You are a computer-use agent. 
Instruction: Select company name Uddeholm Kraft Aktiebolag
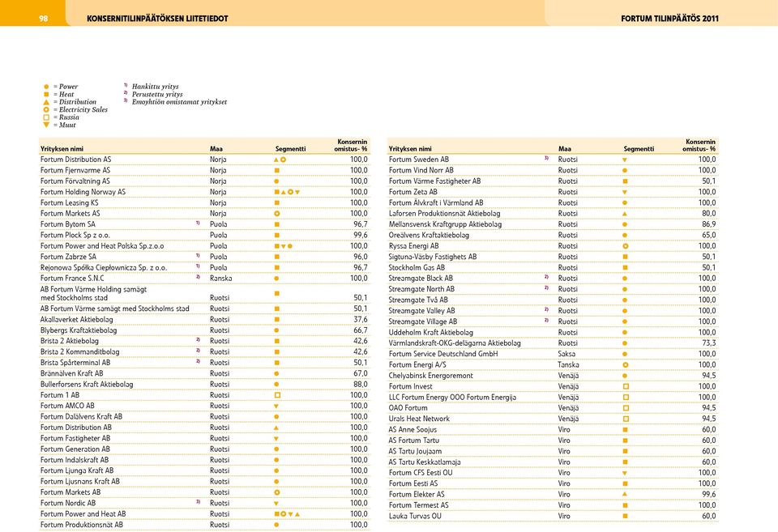point(430,333)
